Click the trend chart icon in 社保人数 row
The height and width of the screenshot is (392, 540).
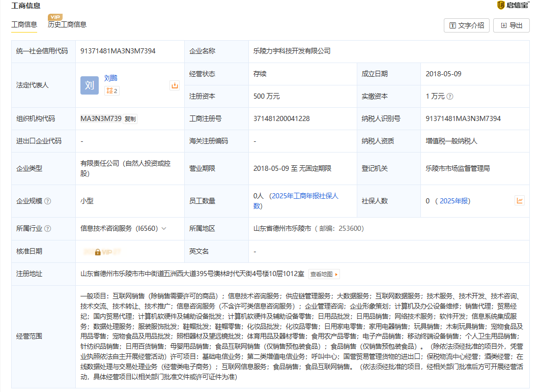tap(520, 200)
